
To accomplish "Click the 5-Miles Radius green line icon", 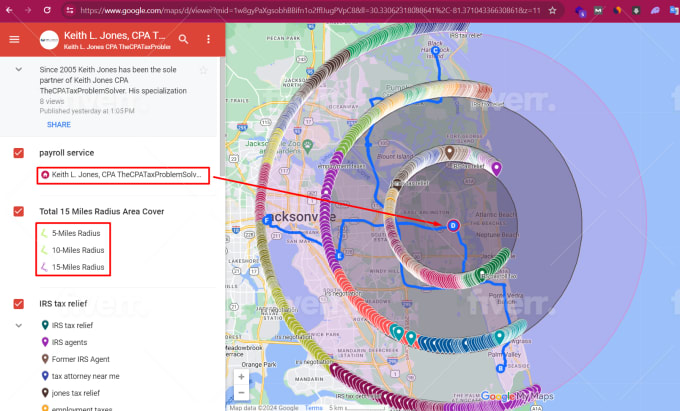I will [x=44, y=233].
